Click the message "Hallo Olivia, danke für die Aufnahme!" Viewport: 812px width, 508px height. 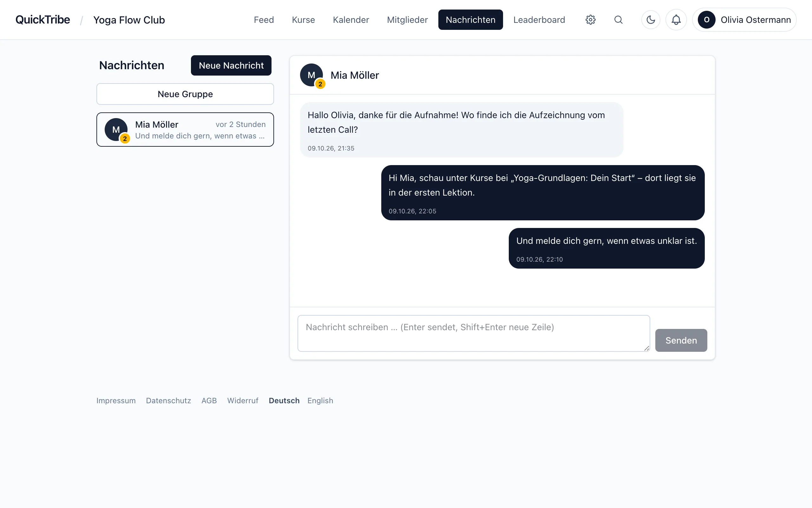coord(462,130)
